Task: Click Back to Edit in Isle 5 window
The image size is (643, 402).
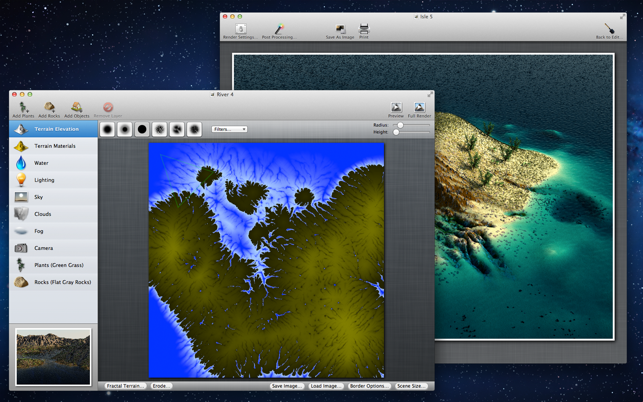Action: 609,31
